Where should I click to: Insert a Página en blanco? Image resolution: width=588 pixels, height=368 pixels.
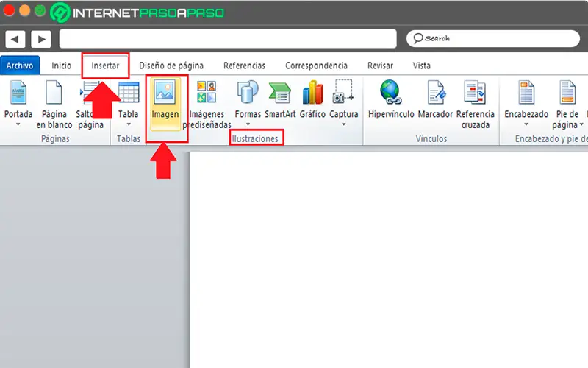tap(54, 105)
